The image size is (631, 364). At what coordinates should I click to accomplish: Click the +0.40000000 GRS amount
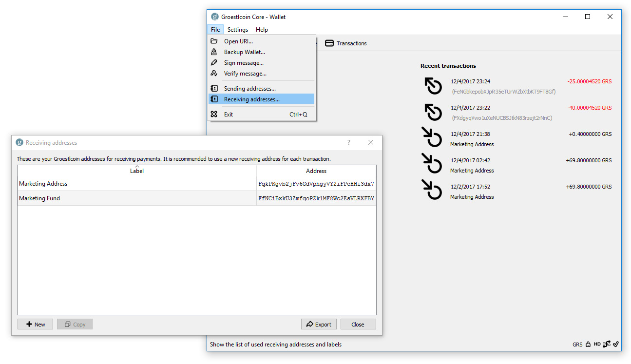[x=590, y=134]
